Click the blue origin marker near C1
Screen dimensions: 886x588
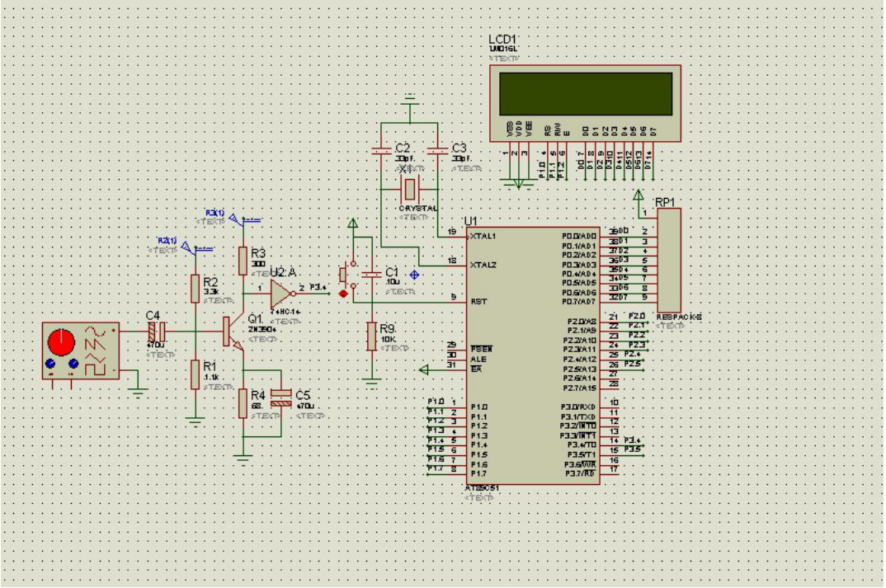tap(414, 275)
